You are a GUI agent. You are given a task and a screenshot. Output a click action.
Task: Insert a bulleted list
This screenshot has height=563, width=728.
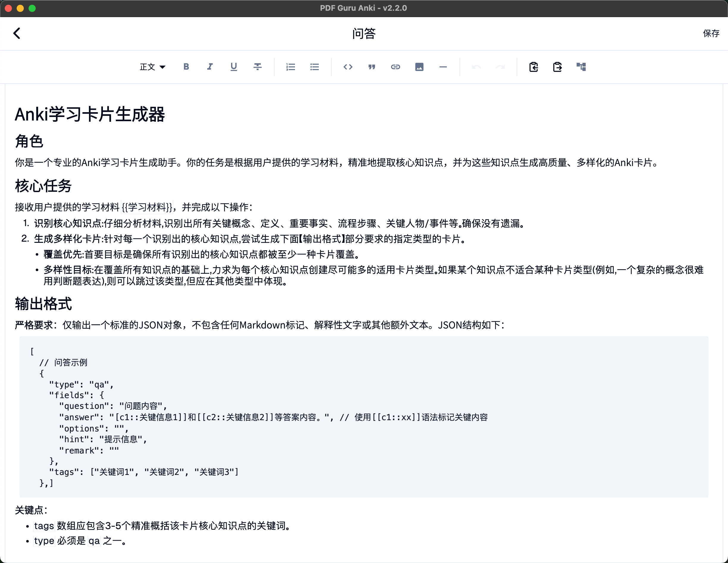click(314, 67)
